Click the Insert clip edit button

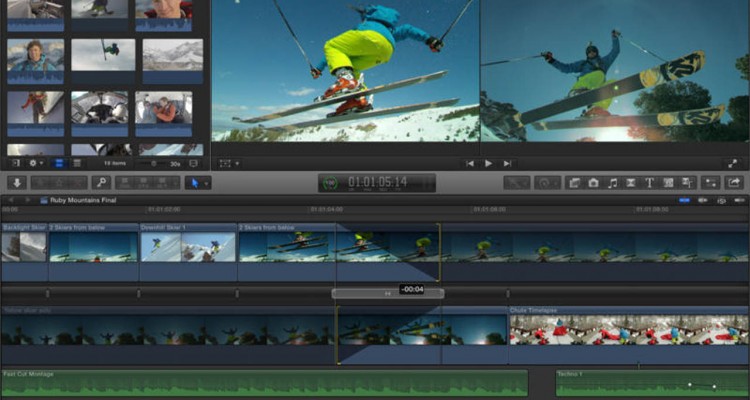click(x=143, y=183)
